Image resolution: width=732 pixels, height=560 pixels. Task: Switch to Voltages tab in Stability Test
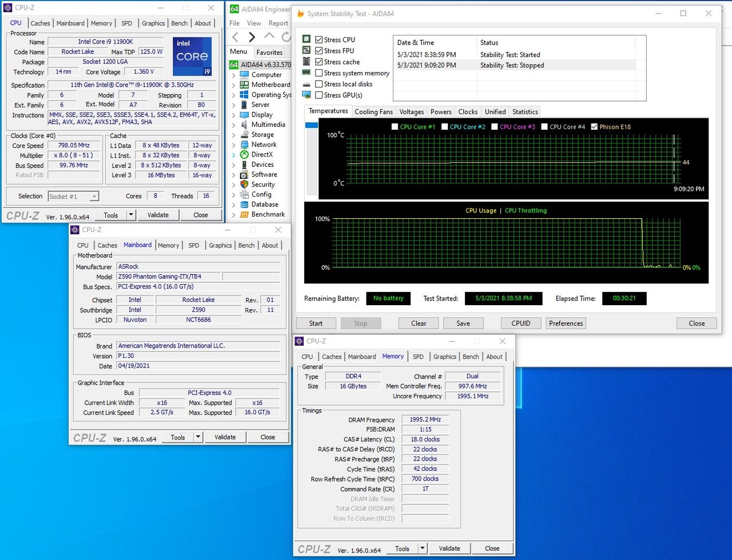click(x=412, y=112)
